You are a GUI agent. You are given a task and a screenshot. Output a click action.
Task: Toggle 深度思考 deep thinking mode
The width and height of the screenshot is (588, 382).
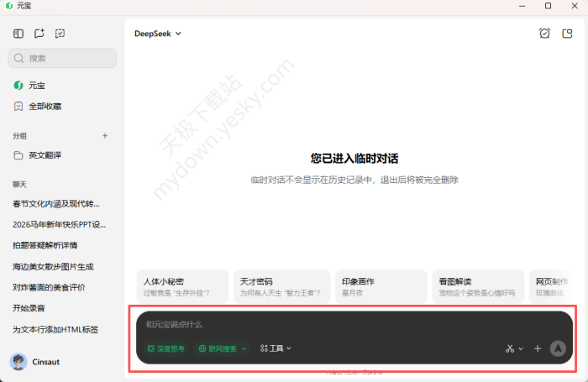click(x=165, y=348)
